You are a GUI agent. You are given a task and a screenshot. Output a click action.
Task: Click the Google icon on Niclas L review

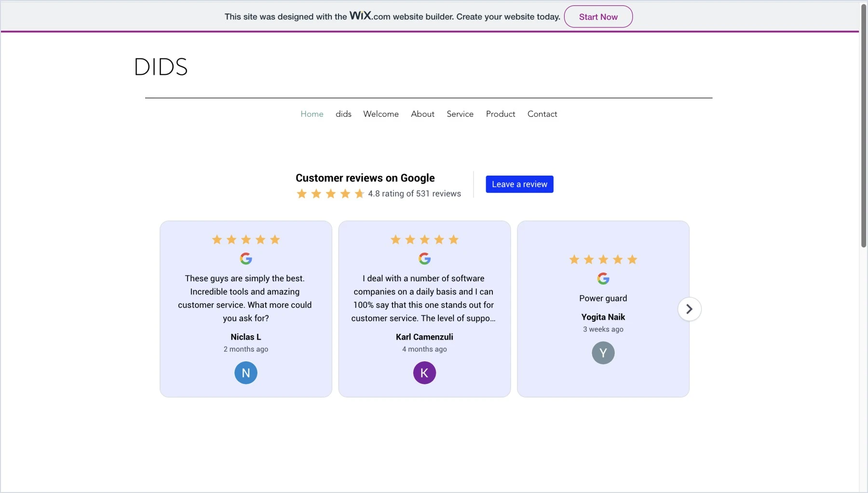pyautogui.click(x=246, y=259)
